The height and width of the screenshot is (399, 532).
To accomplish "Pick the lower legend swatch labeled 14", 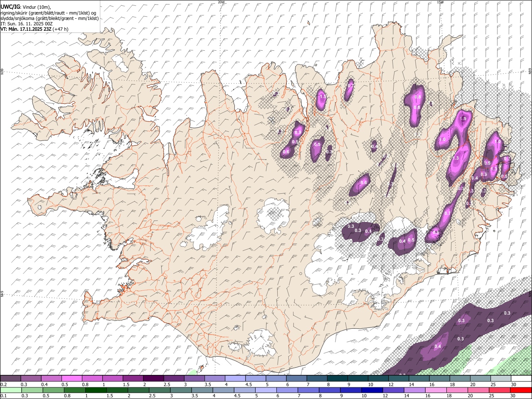I will [414, 390].
